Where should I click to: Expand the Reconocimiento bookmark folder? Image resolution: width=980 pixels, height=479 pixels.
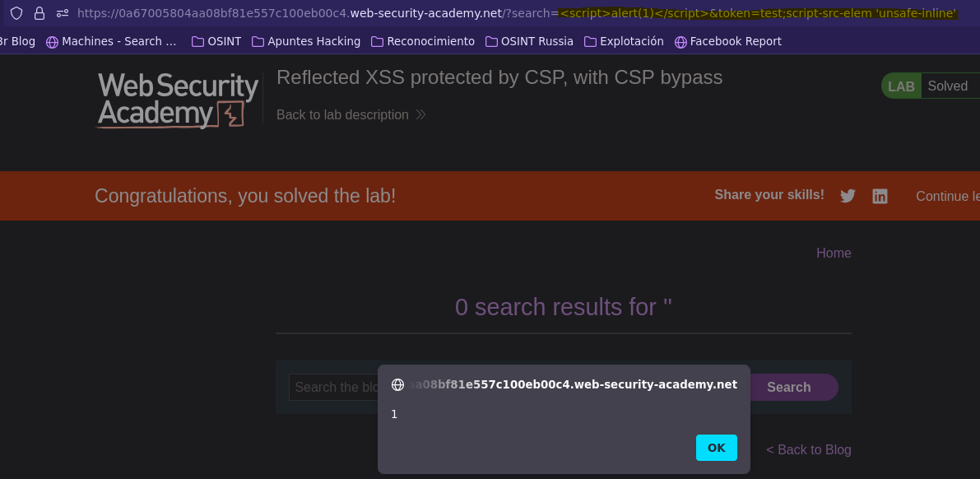coord(423,41)
